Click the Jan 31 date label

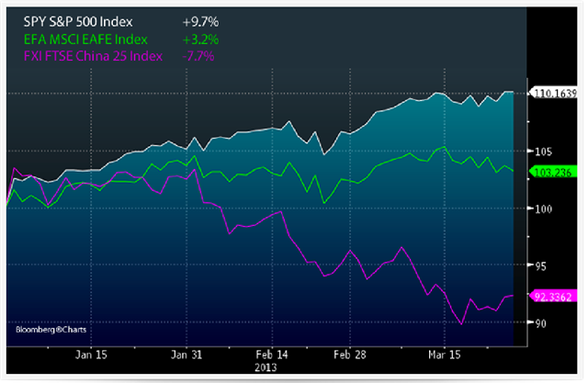tap(187, 355)
